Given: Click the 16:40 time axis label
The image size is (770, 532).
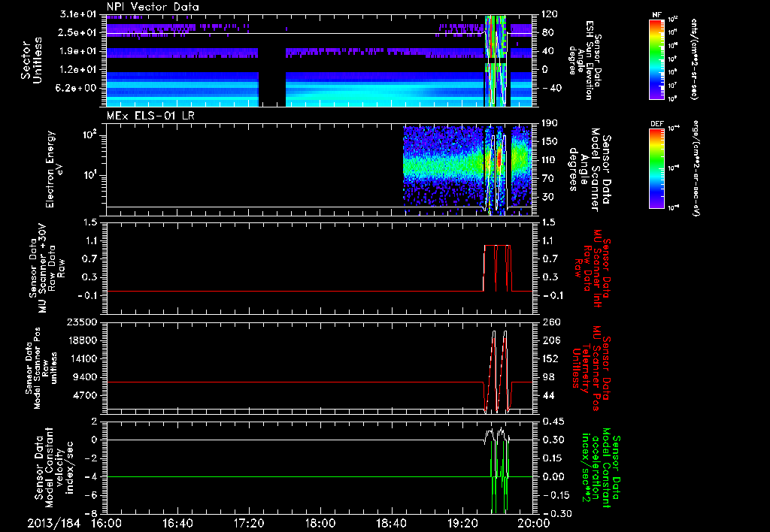Looking at the screenshot, I should click(177, 523).
